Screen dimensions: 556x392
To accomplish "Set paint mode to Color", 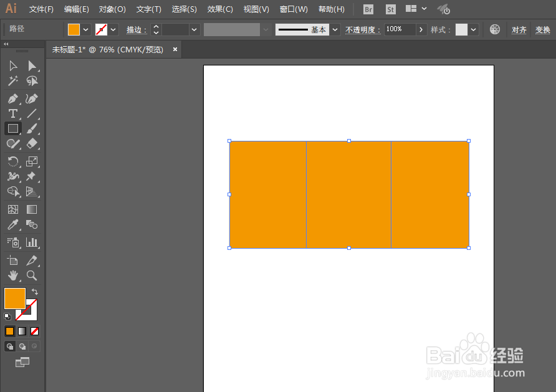I will pyautogui.click(x=9, y=331).
